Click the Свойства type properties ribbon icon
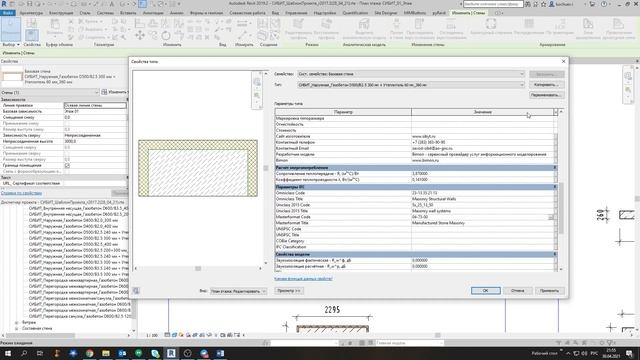640x360 pixels. (32, 35)
